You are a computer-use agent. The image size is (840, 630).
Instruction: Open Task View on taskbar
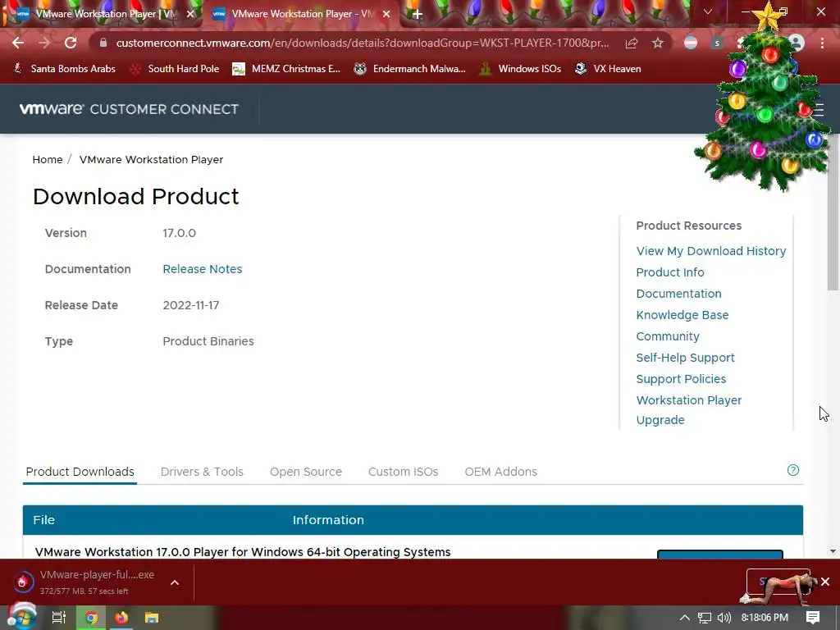click(x=59, y=618)
